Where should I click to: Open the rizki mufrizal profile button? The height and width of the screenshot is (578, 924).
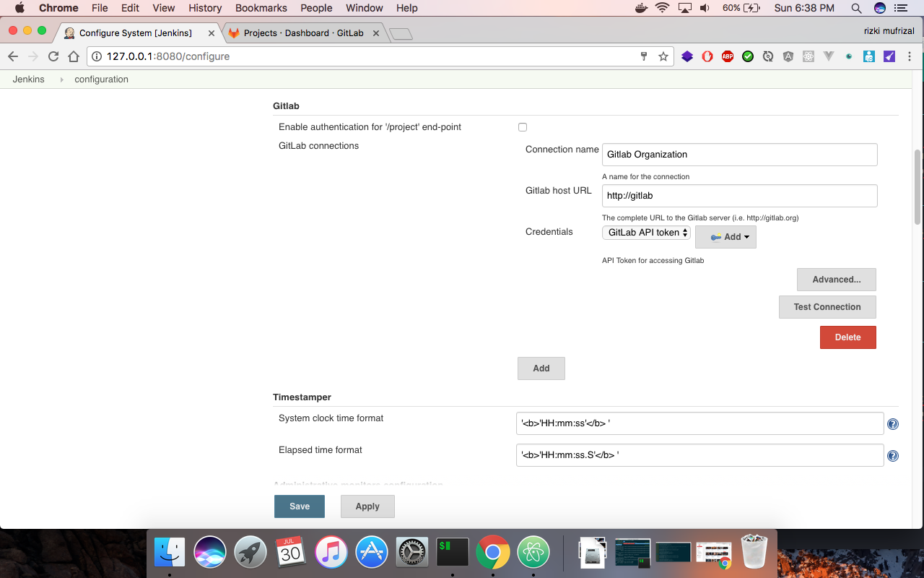pyautogui.click(x=889, y=30)
